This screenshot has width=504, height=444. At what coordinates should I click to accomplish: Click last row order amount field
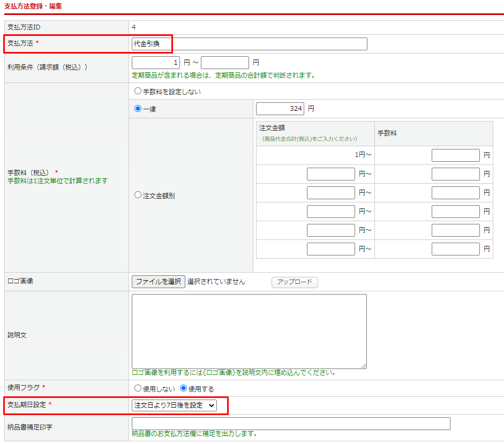(x=331, y=249)
